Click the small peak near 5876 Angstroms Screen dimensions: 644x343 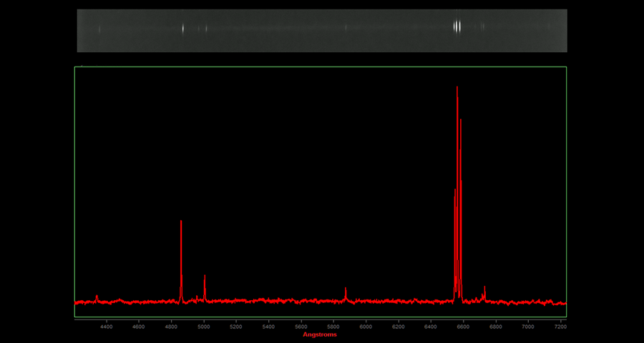[346, 290]
